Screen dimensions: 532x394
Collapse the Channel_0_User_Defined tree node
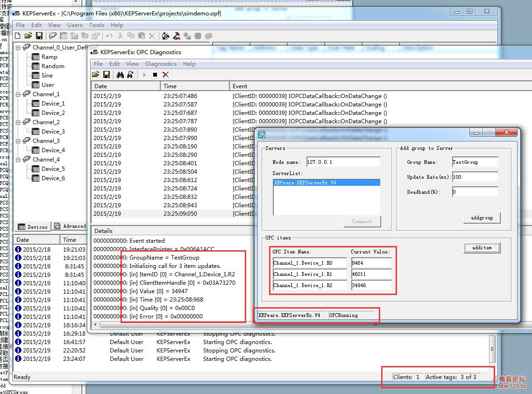[18, 48]
